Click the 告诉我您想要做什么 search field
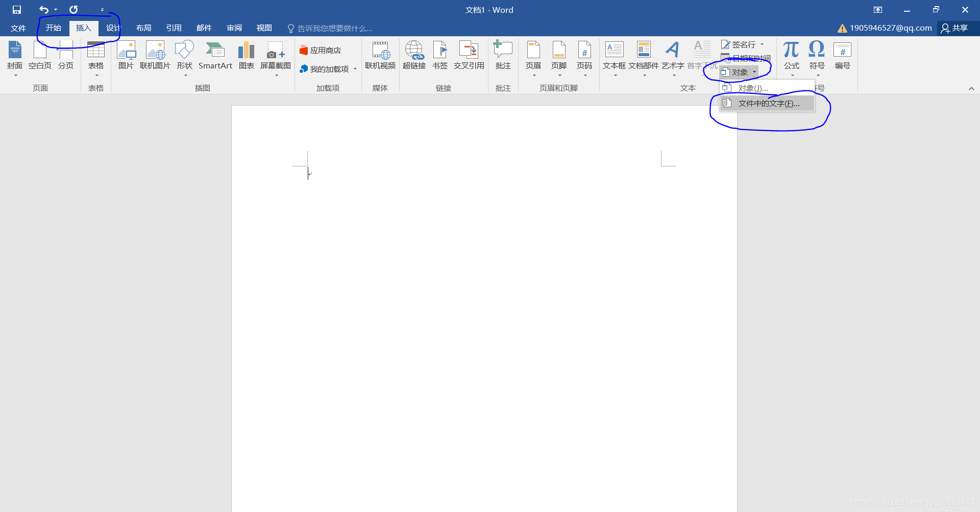 (331, 28)
